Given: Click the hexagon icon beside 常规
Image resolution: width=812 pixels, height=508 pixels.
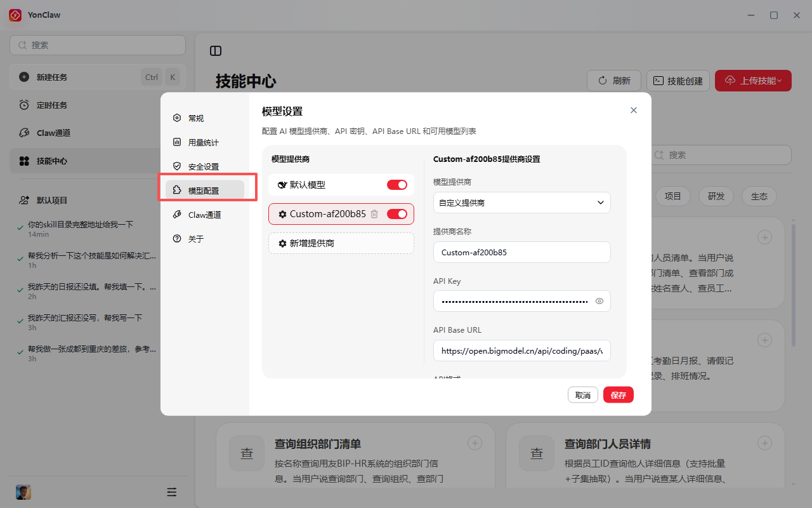Looking at the screenshot, I should click(x=177, y=118).
